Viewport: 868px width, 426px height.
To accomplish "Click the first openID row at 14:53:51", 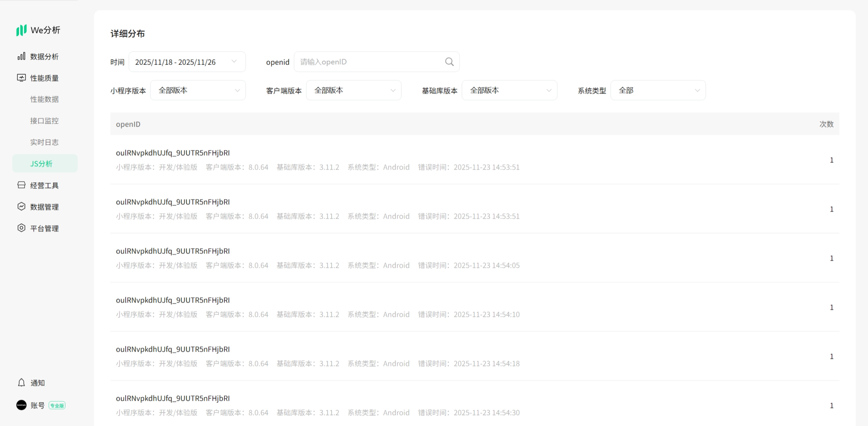I will click(x=173, y=153).
